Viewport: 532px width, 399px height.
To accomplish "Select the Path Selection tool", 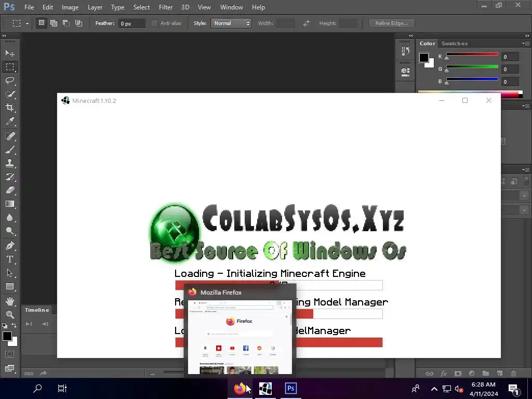I will [x=10, y=273].
